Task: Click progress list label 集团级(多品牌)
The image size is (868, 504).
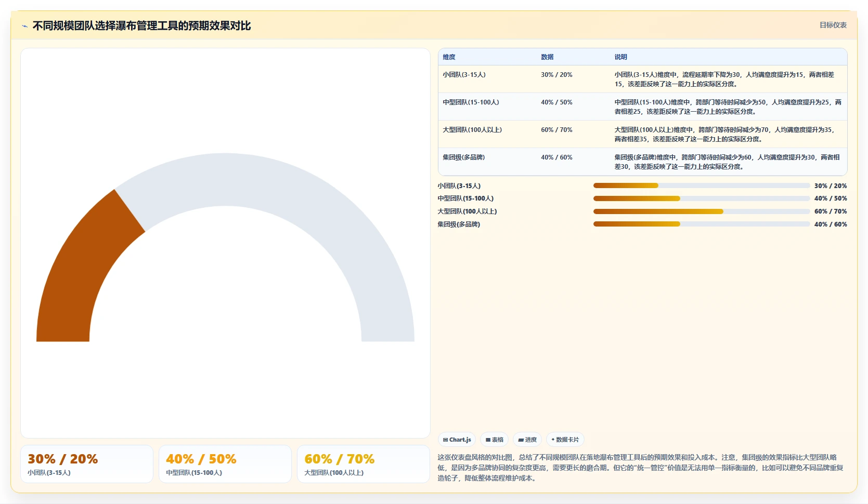Action: (459, 224)
